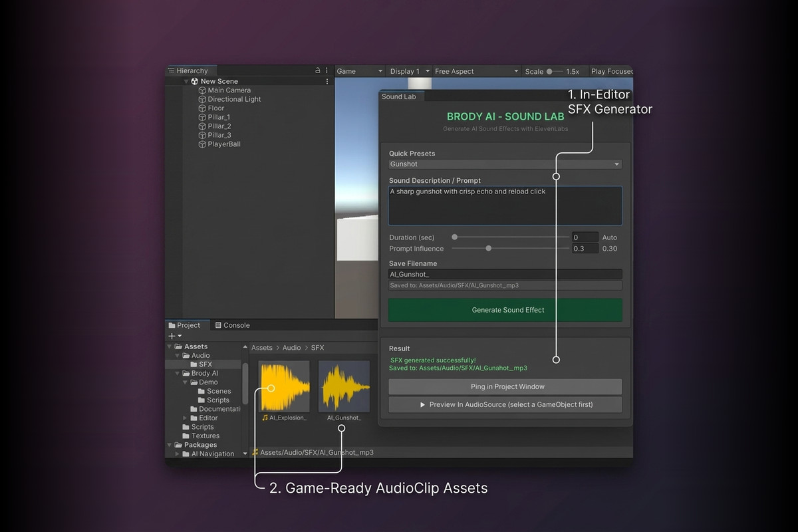Collapse the Packages folder tree

170,445
